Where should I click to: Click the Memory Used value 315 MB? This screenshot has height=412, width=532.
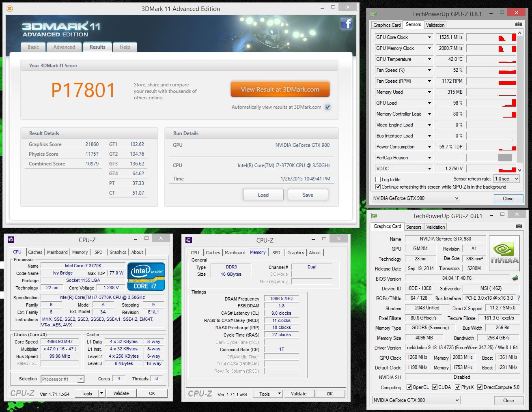pyautogui.click(x=450, y=92)
